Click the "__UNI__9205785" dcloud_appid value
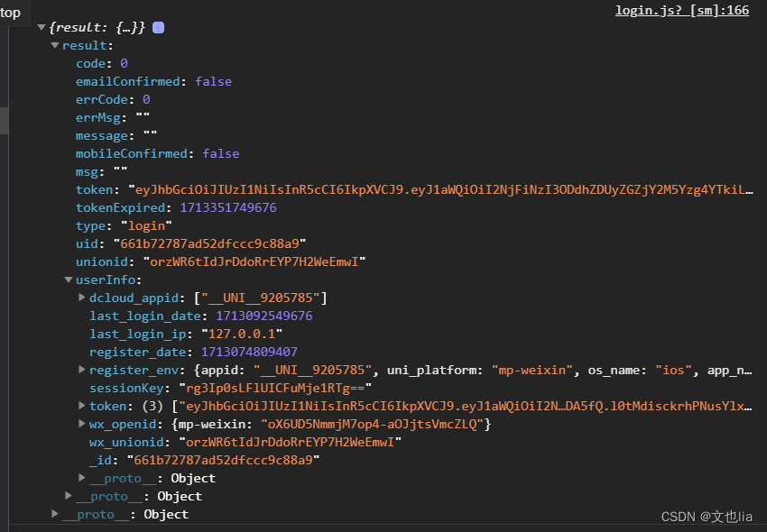The image size is (767, 532). (261, 298)
